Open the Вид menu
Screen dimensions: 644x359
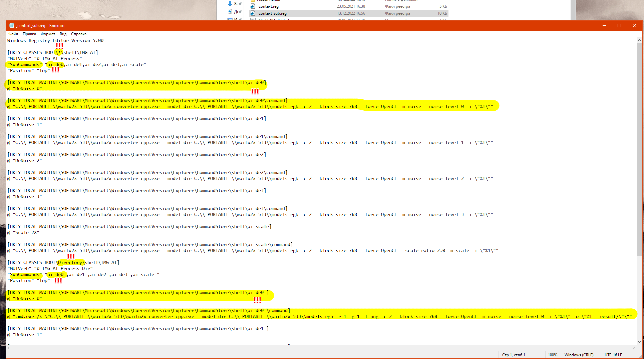63,34
